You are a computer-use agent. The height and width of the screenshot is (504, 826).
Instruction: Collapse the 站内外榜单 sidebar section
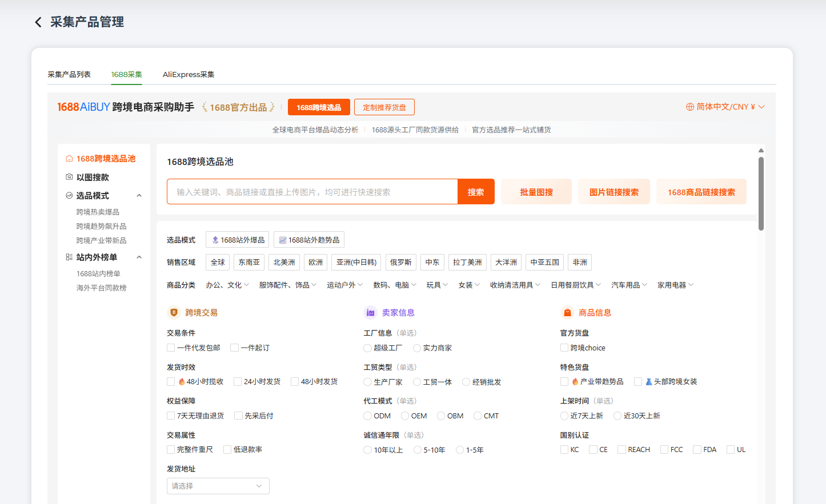(139, 257)
